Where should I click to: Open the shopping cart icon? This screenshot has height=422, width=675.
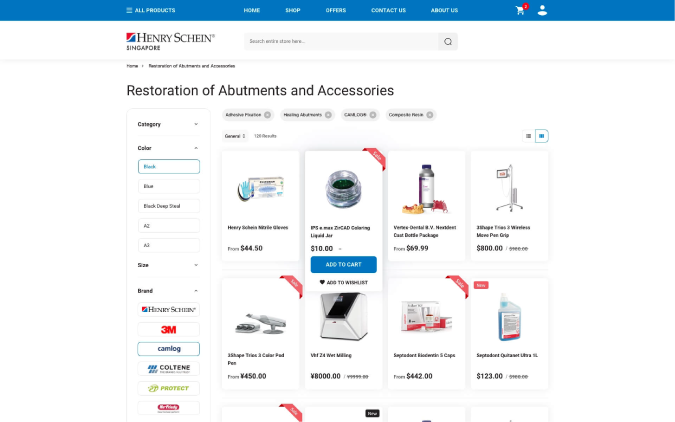[520, 10]
